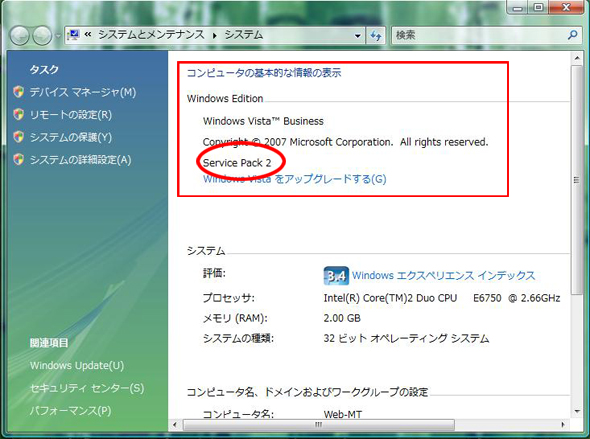Select the システムとメンテナンス breadcrumb item
The image size is (590, 439).
(151, 35)
